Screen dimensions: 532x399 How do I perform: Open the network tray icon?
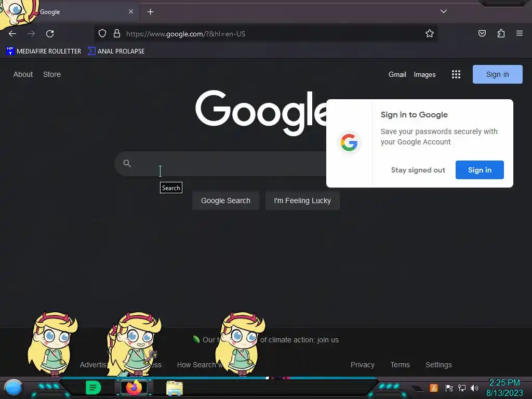click(462, 388)
